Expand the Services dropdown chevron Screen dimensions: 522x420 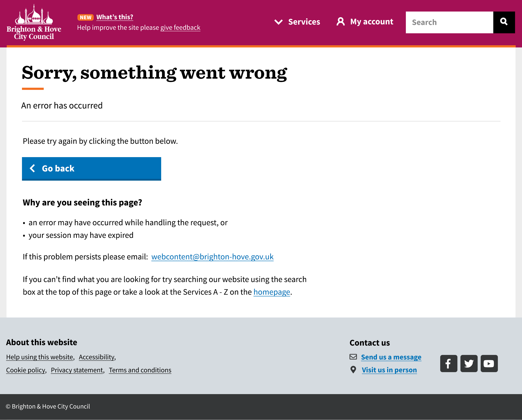click(278, 22)
